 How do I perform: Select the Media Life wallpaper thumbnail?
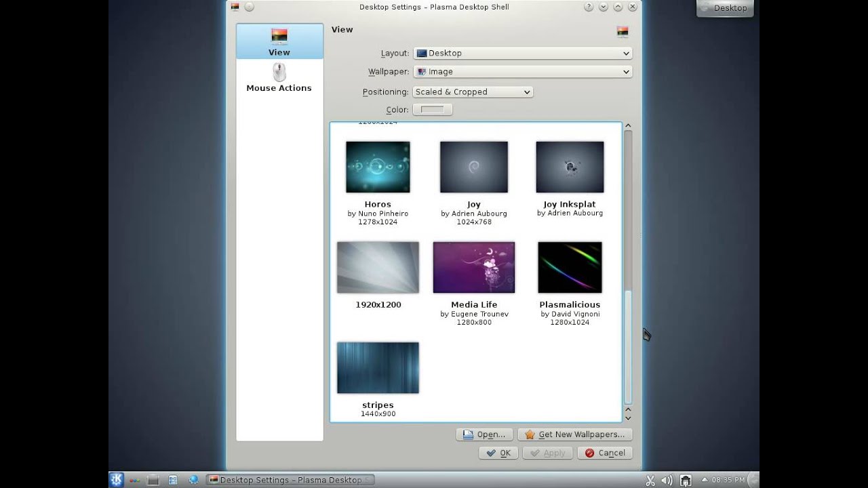click(474, 267)
